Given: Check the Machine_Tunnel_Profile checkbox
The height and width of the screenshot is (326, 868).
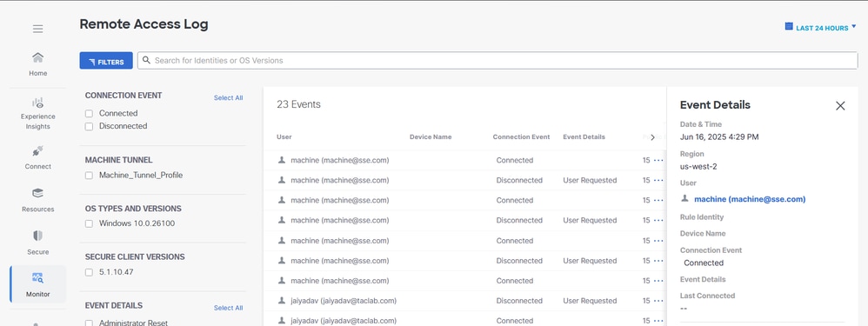Looking at the screenshot, I should coord(89,176).
